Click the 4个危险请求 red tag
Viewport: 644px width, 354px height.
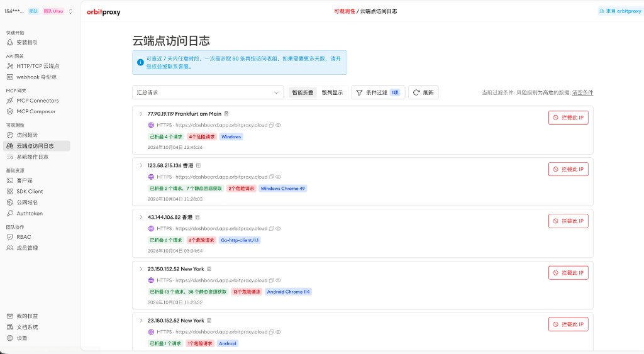click(202, 136)
